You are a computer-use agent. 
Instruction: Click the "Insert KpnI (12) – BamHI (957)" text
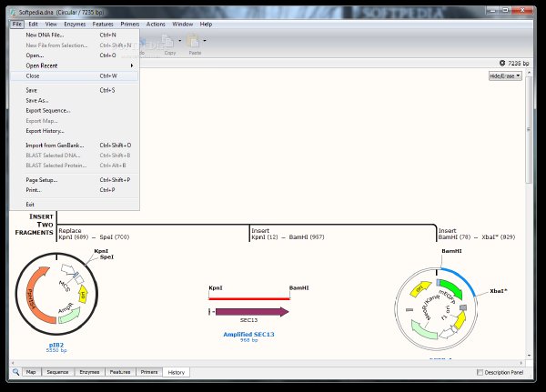coord(288,234)
